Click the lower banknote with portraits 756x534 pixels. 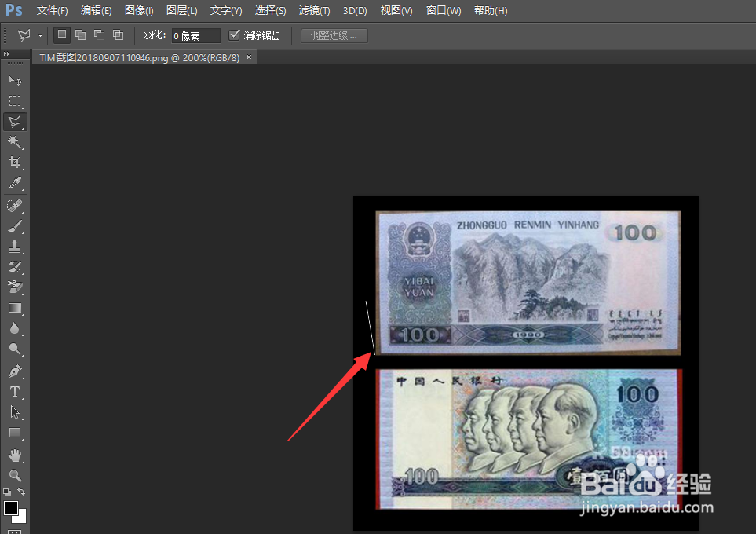click(x=529, y=440)
